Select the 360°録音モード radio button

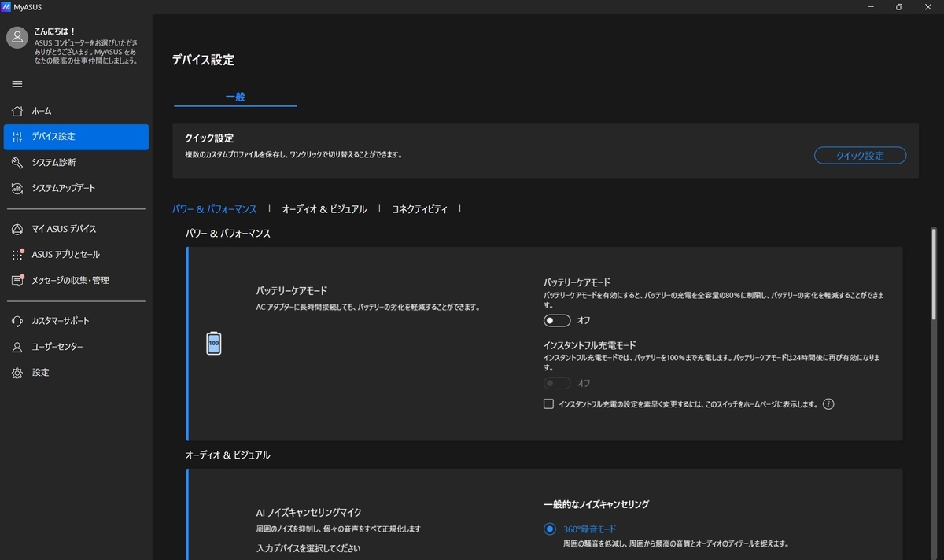(x=549, y=529)
